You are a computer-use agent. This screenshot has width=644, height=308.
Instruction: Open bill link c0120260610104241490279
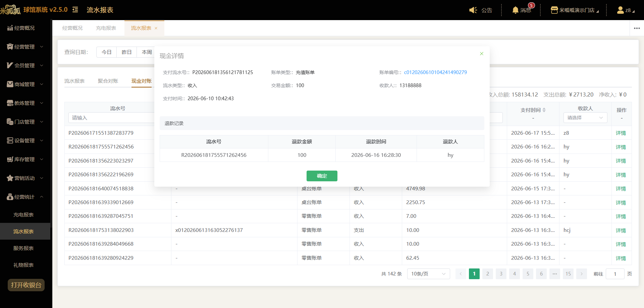[x=435, y=72]
